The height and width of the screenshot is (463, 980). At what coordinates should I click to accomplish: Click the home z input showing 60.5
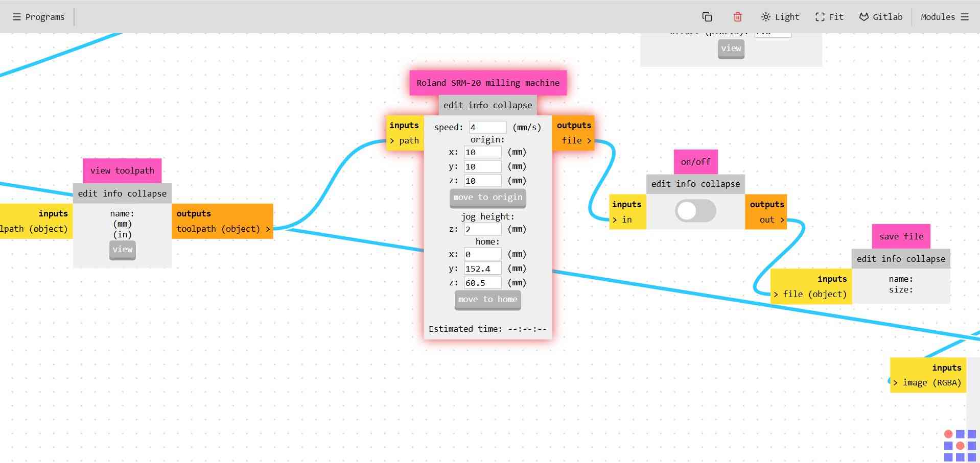482,283
